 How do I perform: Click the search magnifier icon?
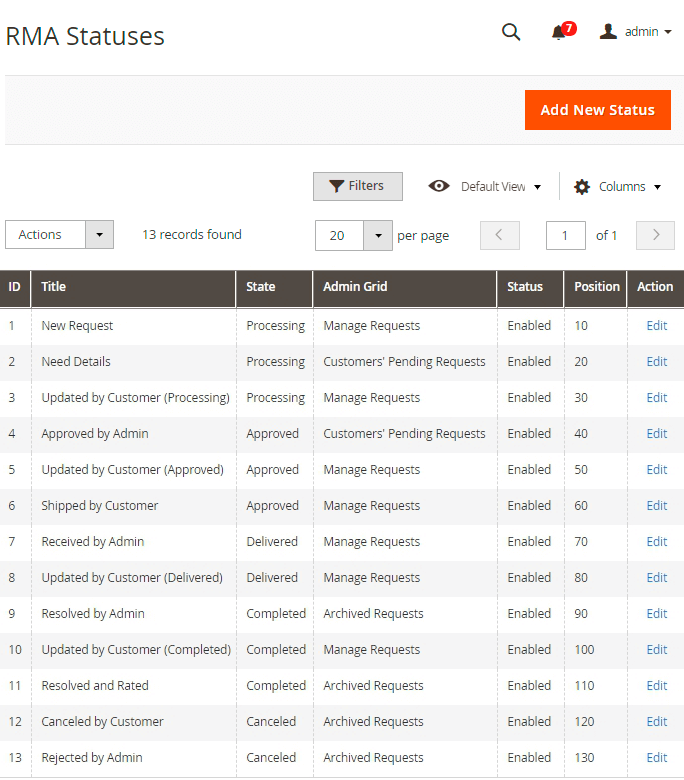click(510, 32)
